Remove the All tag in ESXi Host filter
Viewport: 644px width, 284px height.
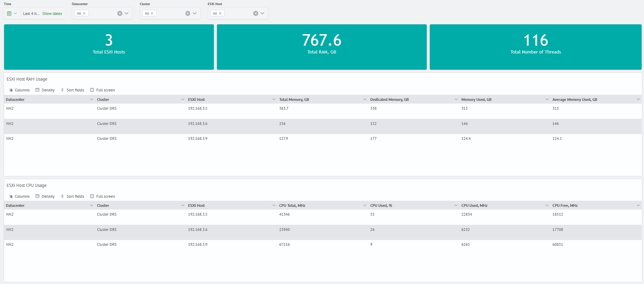click(220, 14)
